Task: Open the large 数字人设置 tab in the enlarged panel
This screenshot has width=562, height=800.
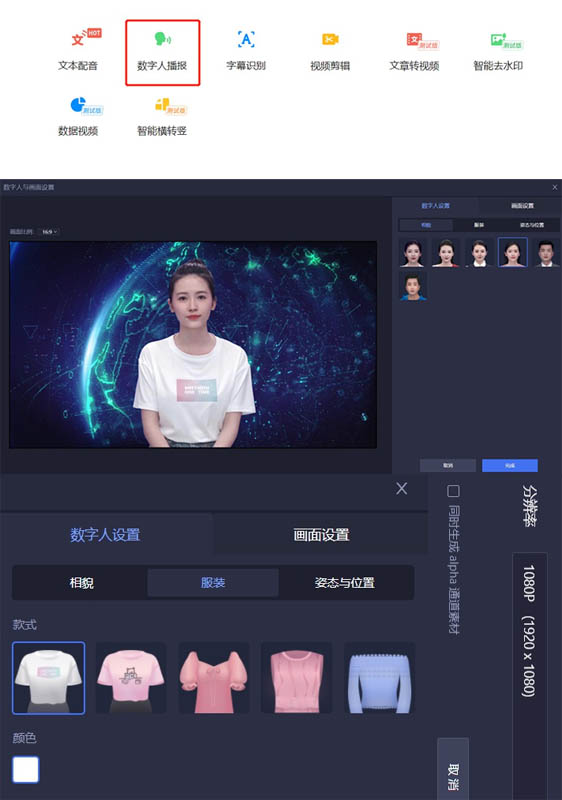Action: (x=105, y=535)
